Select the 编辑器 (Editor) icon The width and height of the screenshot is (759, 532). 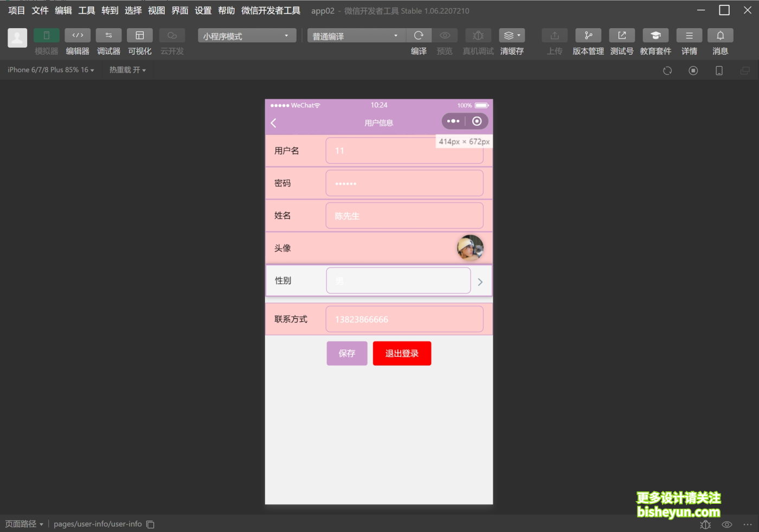click(78, 41)
